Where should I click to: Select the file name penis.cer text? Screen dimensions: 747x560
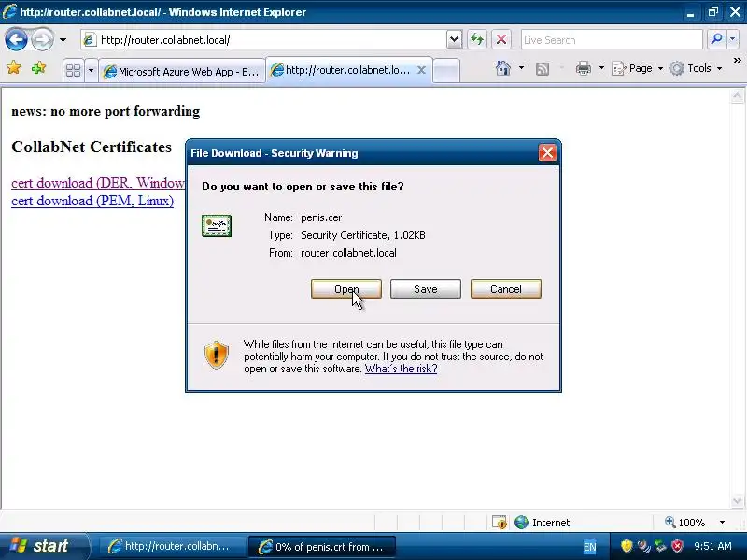[321, 217]
